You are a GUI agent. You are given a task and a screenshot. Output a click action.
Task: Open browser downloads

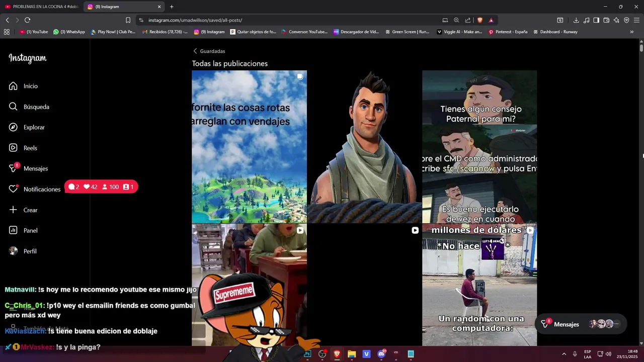point(576,20)
